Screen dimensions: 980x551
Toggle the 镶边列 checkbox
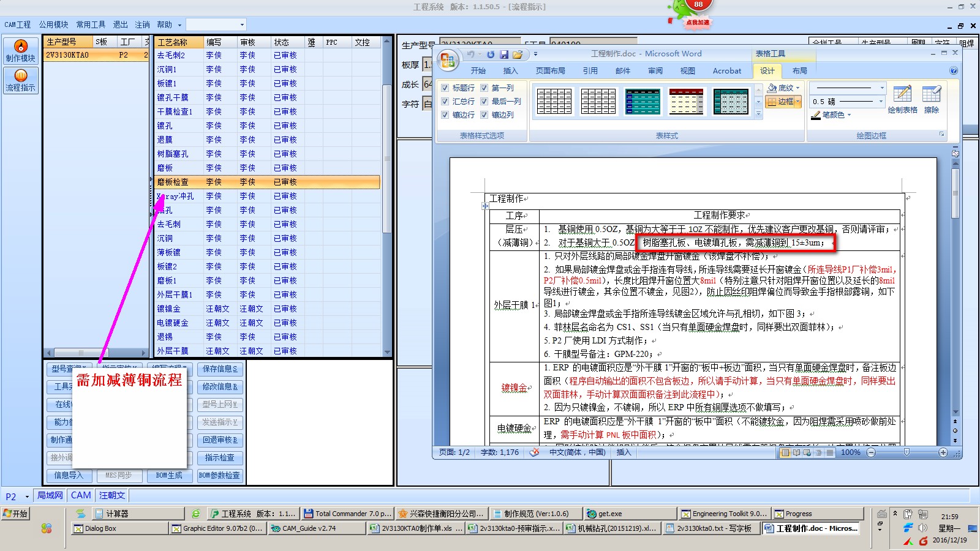(x=484, y=115)
